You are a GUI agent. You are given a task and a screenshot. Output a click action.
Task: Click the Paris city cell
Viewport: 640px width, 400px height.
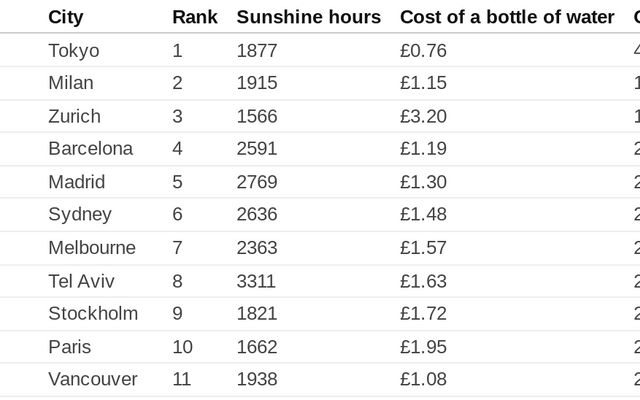69,346
